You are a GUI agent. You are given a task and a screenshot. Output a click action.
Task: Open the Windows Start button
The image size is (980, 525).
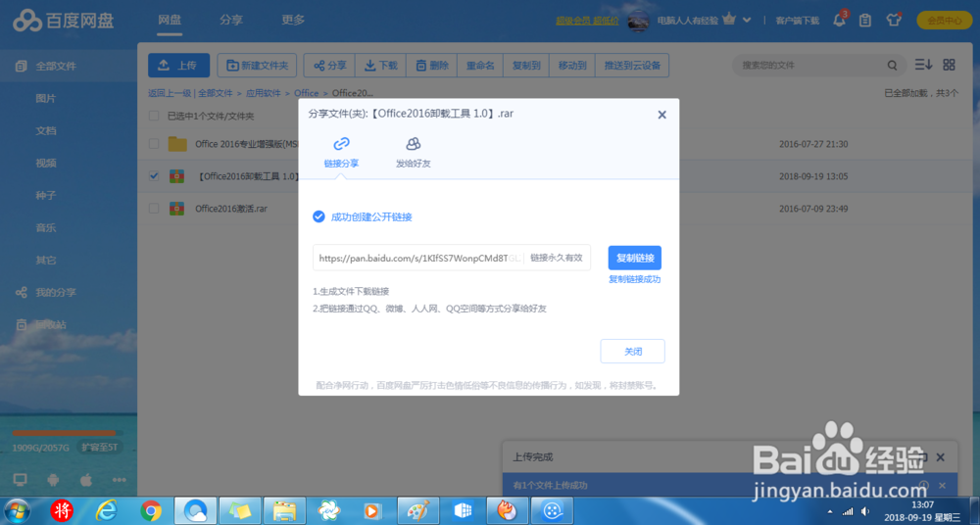[x=18, y=510]
